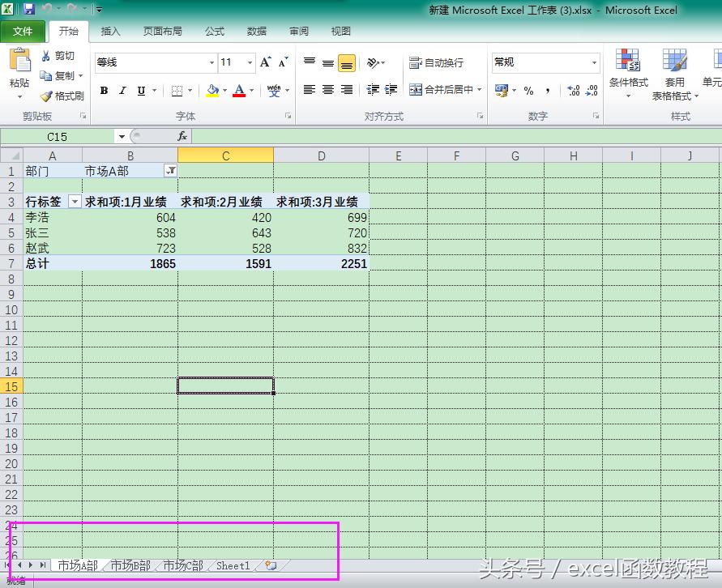Increase font size with the large A icon
The height and width of the screenshot is (588, 722).
[x=265, y=62]
